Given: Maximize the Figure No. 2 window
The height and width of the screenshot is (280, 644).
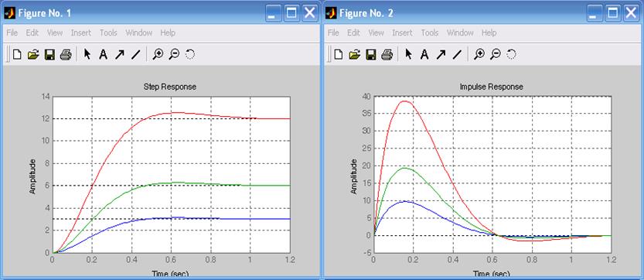Looking at the screenshot, I should 613,13.
